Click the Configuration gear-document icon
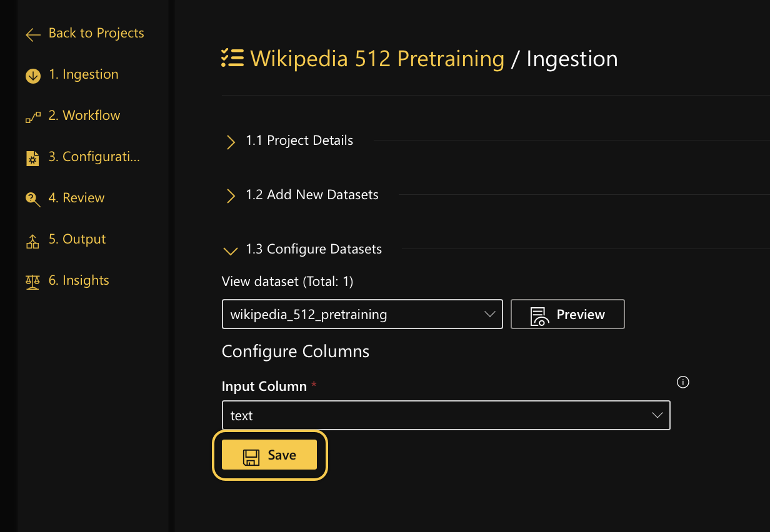 coord(32,156)
